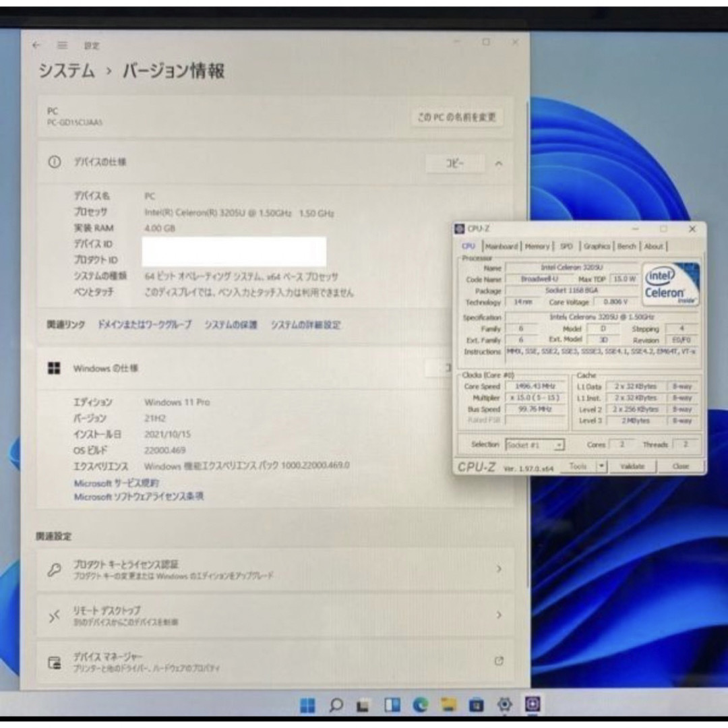Image resolution: width=728 pixels, height=728 pixels.
Task: Open Task View from taskbar
Action: click(x=363, y=706)
